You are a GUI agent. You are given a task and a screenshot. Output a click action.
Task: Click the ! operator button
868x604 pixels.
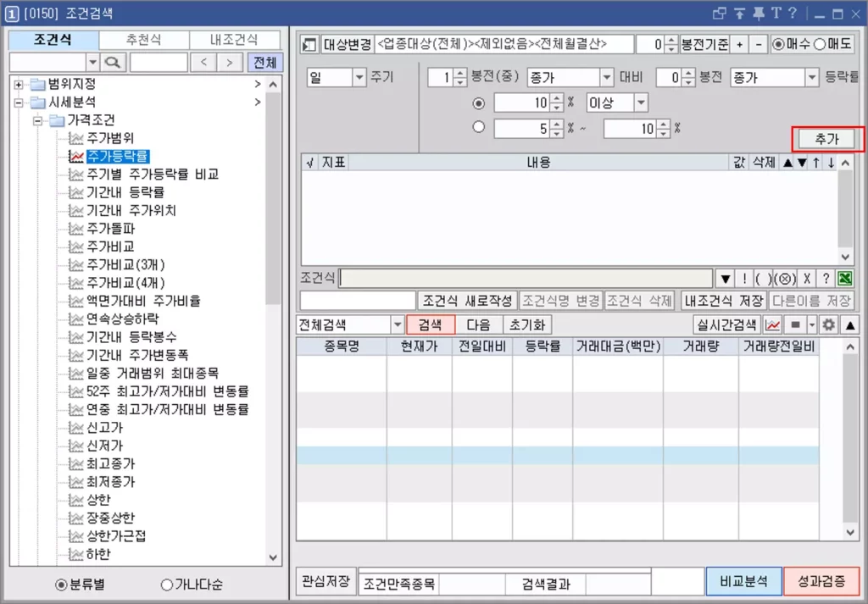[x=744, y=278]
